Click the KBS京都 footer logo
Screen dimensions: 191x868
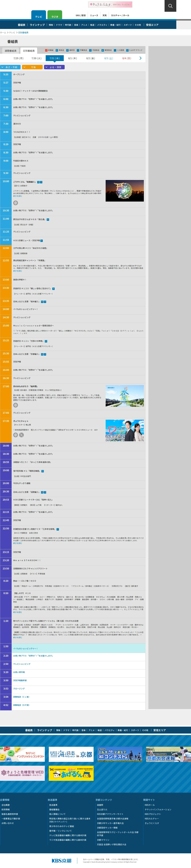click(61, 861)
